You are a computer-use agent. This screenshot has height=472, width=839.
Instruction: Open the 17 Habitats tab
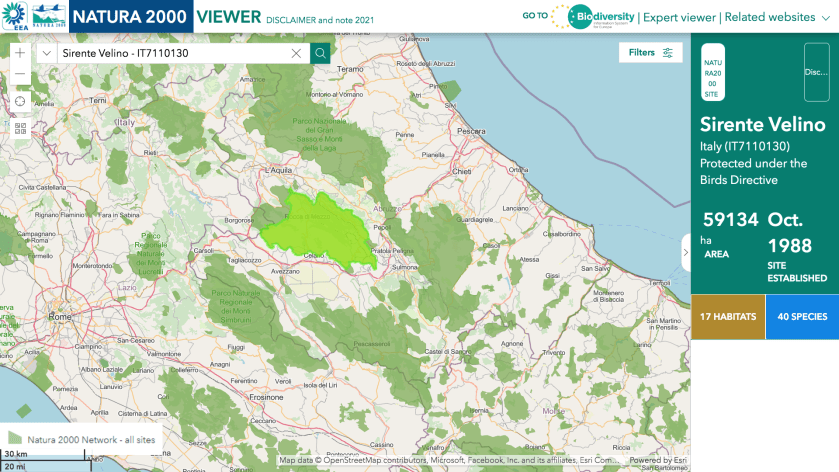point(727,317)
